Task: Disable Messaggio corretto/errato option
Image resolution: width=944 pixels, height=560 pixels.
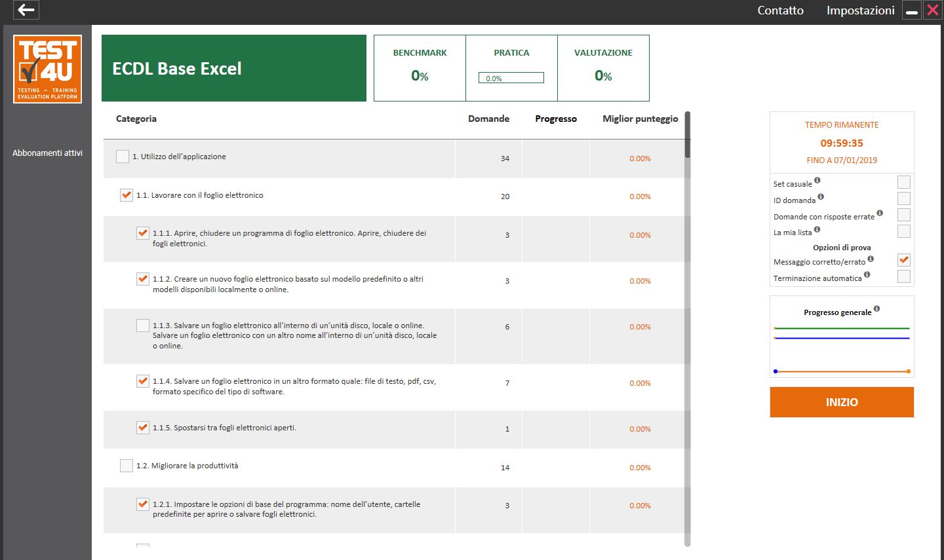Action: pyautogui.click(x=904, y=260)
